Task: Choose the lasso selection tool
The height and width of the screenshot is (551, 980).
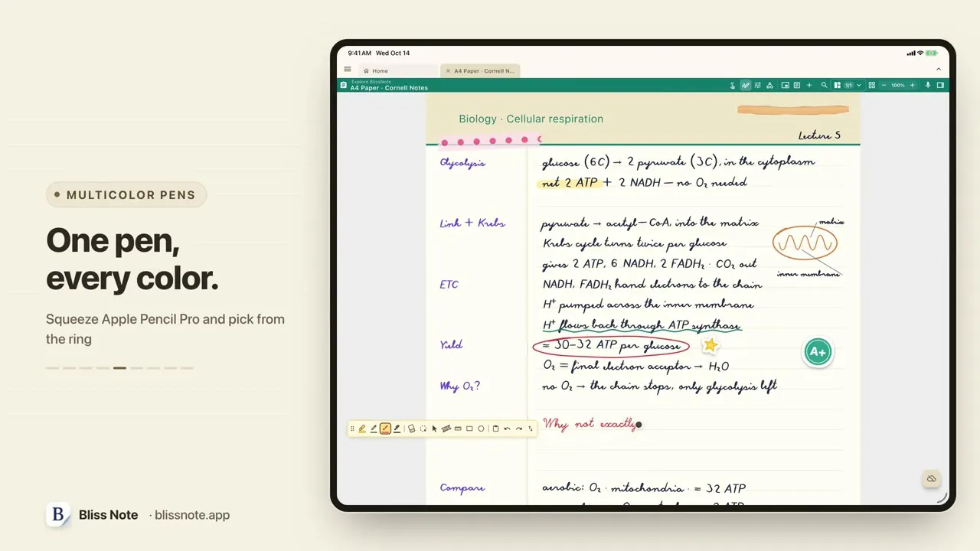Action: click(x=423, y=429)
